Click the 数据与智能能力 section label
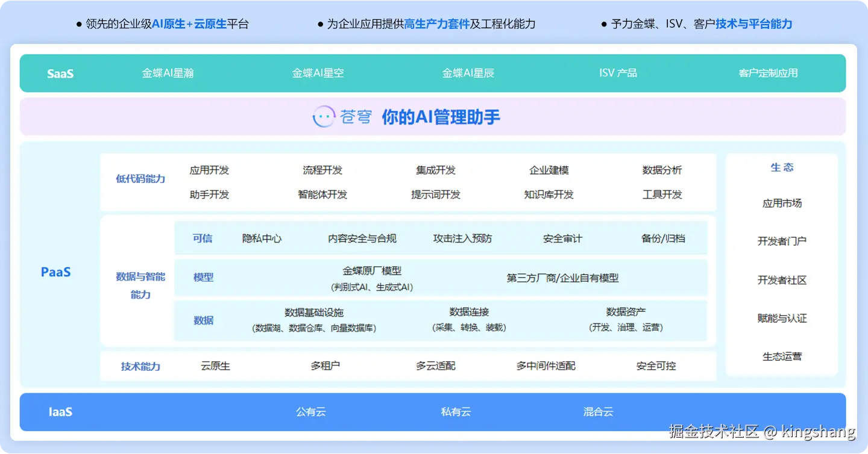The width and height of the screenshot is (868, 454). [140, 285]
